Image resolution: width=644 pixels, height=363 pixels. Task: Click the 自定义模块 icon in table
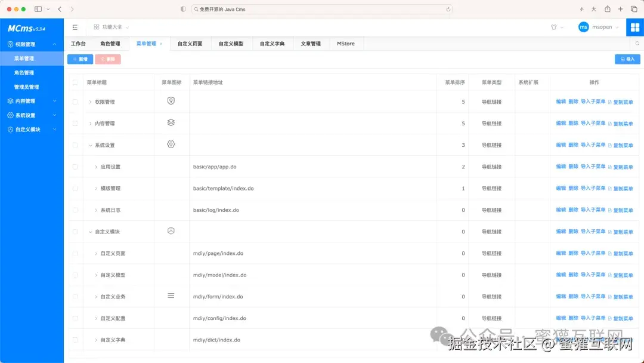click(x=171, y=230)
